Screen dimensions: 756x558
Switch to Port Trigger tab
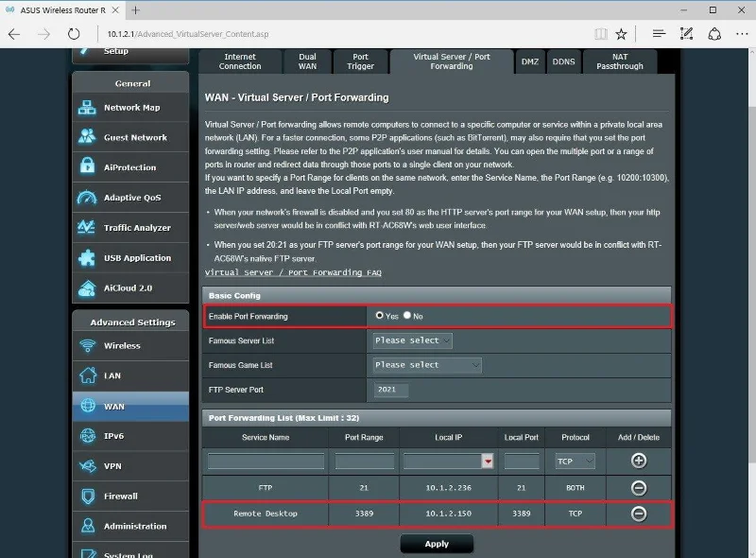(x=360, y=61)
